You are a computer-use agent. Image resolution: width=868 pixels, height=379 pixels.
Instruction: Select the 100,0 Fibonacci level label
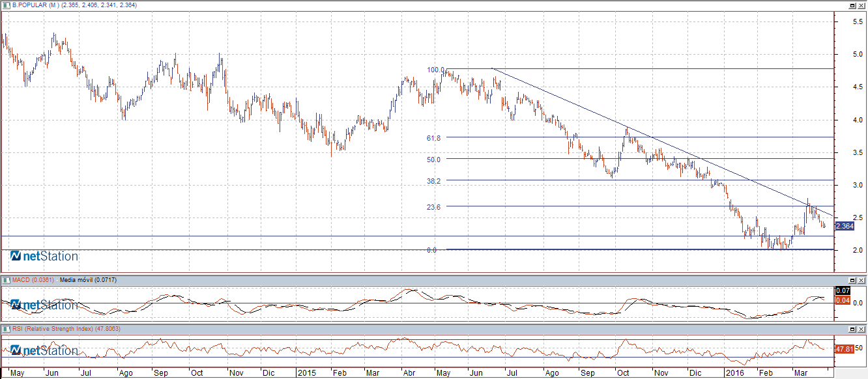(x=435, y=70)
